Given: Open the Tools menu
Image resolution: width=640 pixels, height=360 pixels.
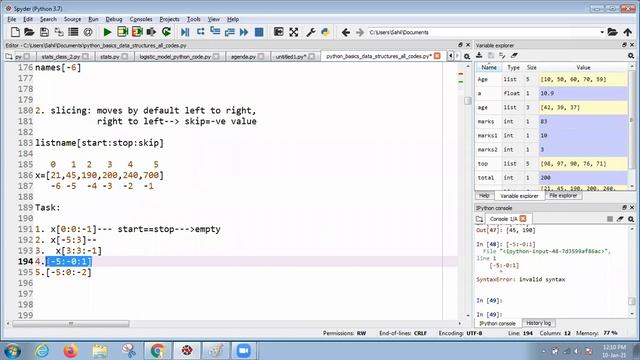Looking at the screenshot, I should pyautogui.click(x=193, y=19).
